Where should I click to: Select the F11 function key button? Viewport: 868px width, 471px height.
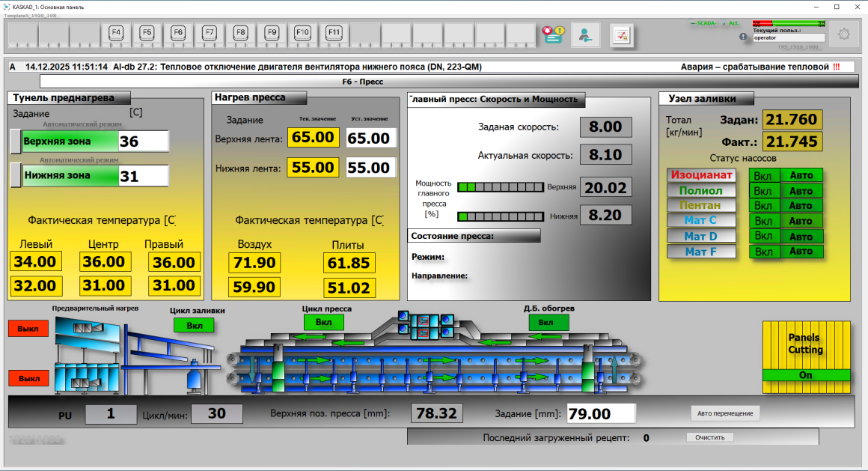pyautogui.click(x=334, y=33)
